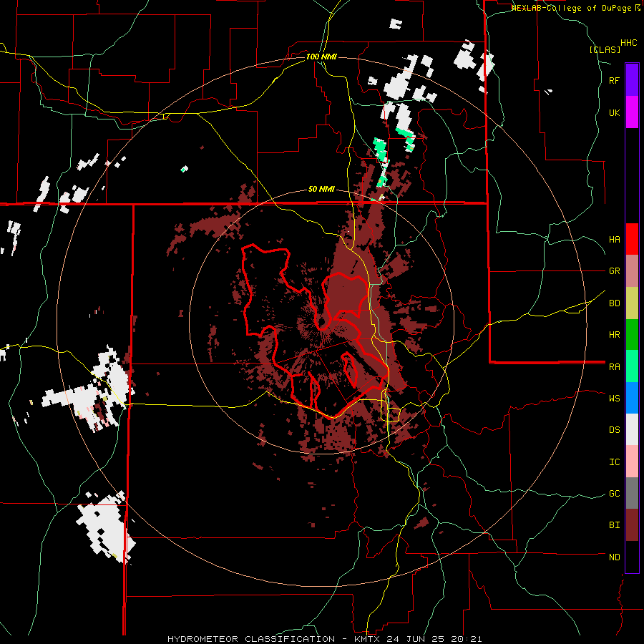Click the RF purple legend swatch

coord(632,79)
